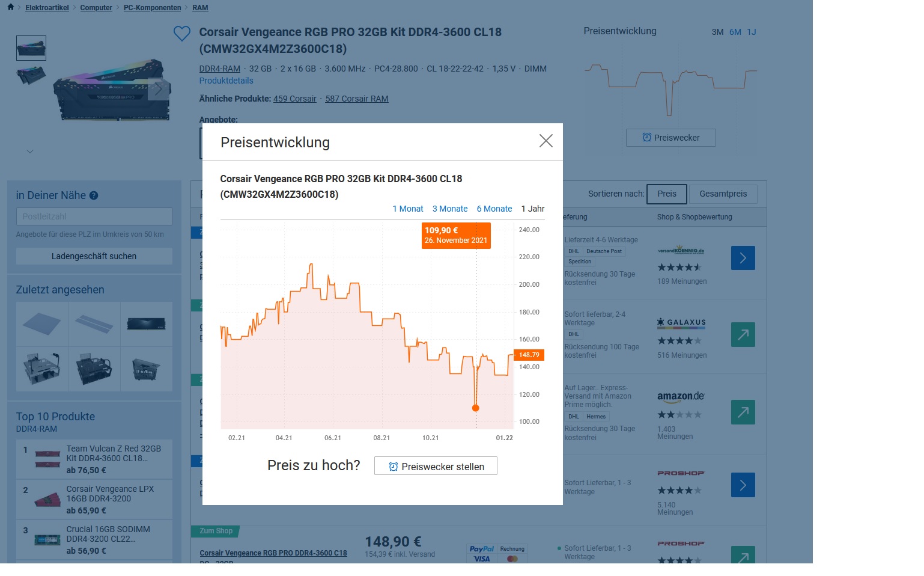Viewport: 924px width, 576px height.
Task: Show next product image arrow
Action: (x=158, y=90)
